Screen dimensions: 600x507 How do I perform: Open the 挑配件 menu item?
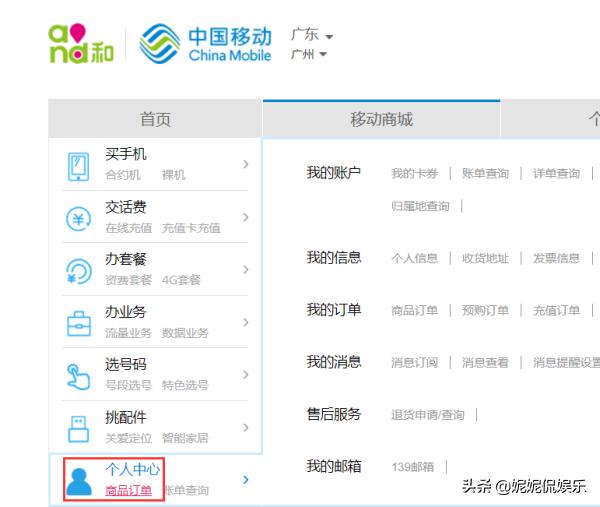(x=126, y=417)
